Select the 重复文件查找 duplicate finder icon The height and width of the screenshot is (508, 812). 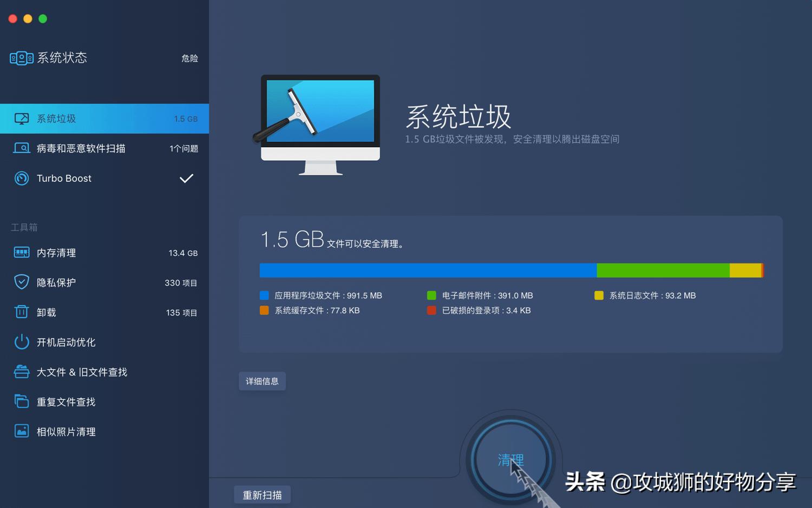[x=21, y=401]
